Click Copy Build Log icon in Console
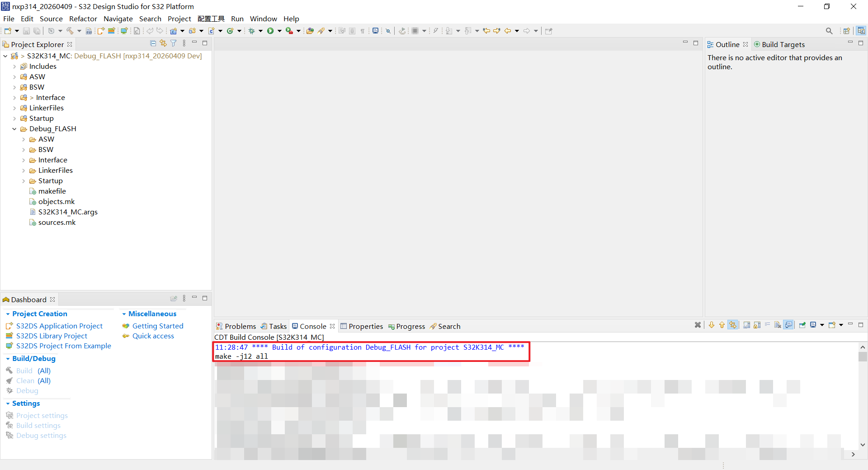The width and height of the screenshot is (868, 470). click(746, 325)
